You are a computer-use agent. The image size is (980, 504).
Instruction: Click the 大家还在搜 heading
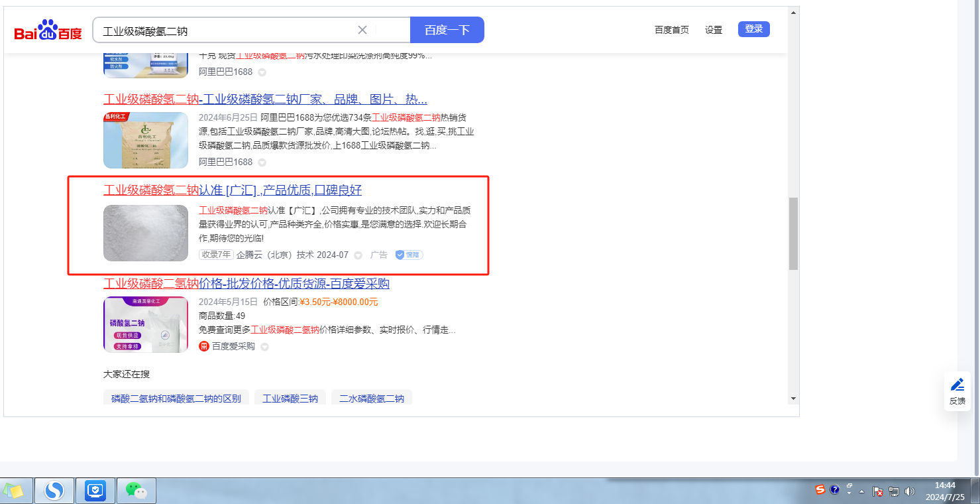click(127, 374)
